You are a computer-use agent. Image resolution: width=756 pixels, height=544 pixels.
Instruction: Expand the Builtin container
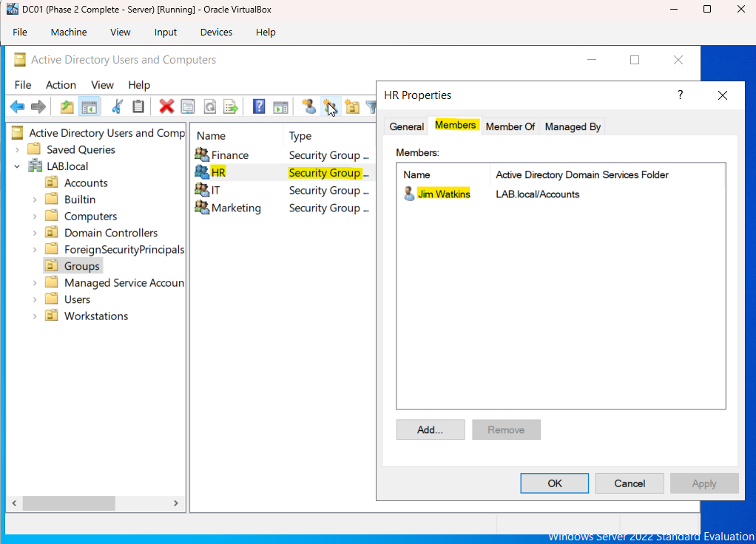tap(35, 200)
